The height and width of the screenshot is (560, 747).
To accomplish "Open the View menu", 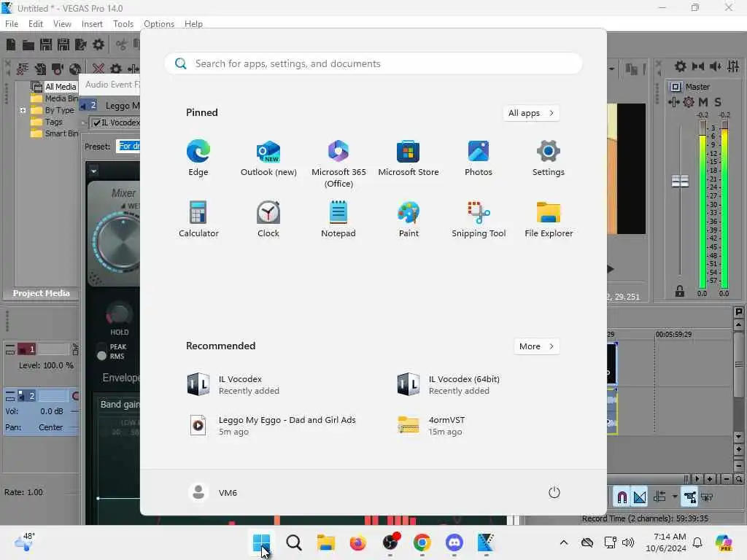I will pyautogui.click(x=62, y=24).
